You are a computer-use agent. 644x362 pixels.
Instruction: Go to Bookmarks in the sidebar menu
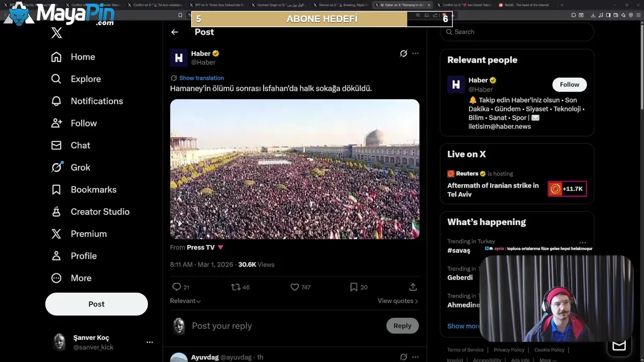[x=93, y=190]
